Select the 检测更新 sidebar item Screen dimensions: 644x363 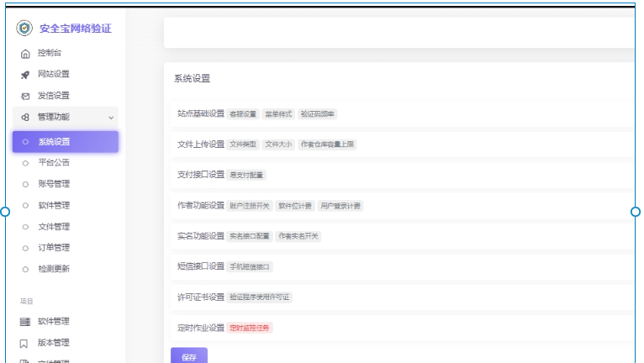coord(54,269)
